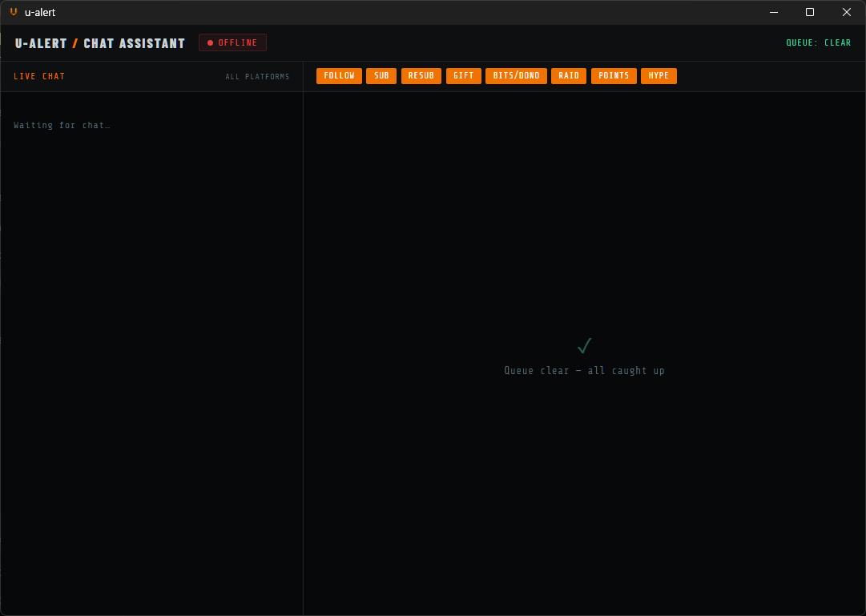Screen dimensions: 866x616
Task: Click the QUEUE: CLEAR status text
Action: (819, 42)
